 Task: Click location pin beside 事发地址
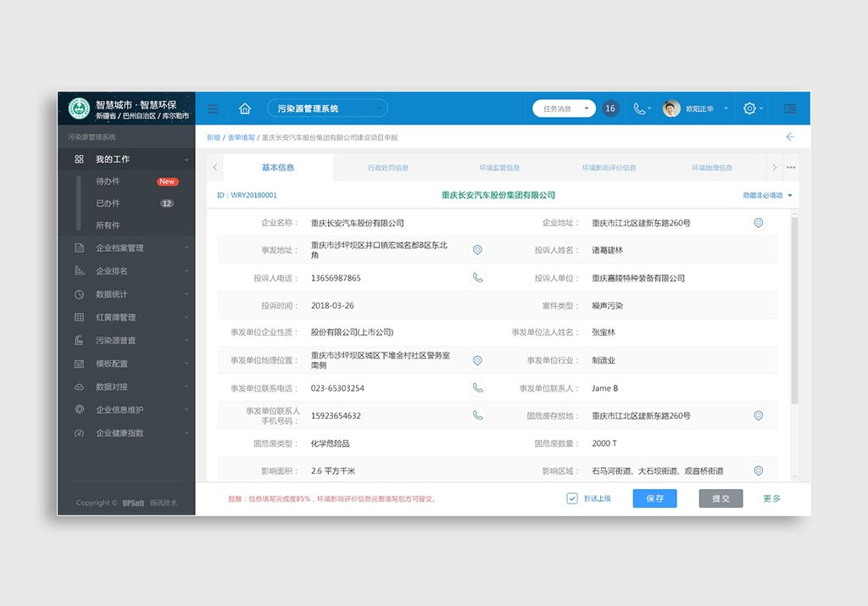477,250
